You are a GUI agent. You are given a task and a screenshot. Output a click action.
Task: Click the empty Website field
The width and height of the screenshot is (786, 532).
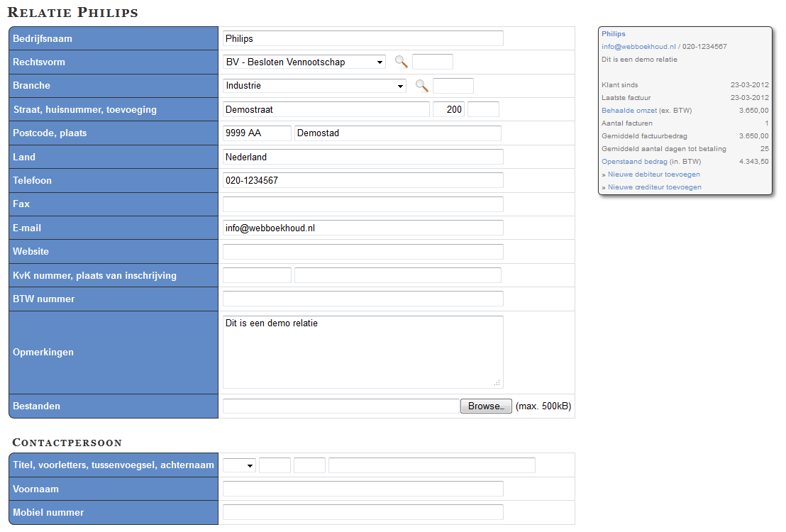(363, 252)
